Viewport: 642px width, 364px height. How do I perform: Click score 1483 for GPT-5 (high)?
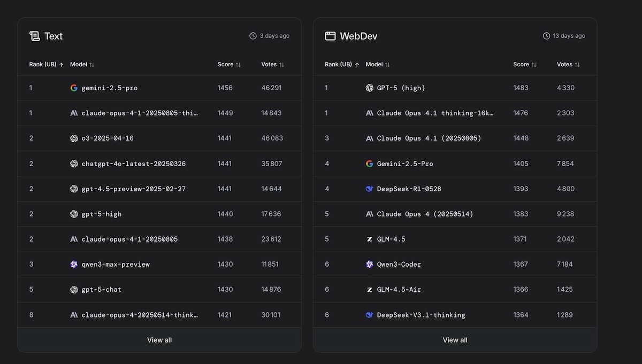point(521,88)
